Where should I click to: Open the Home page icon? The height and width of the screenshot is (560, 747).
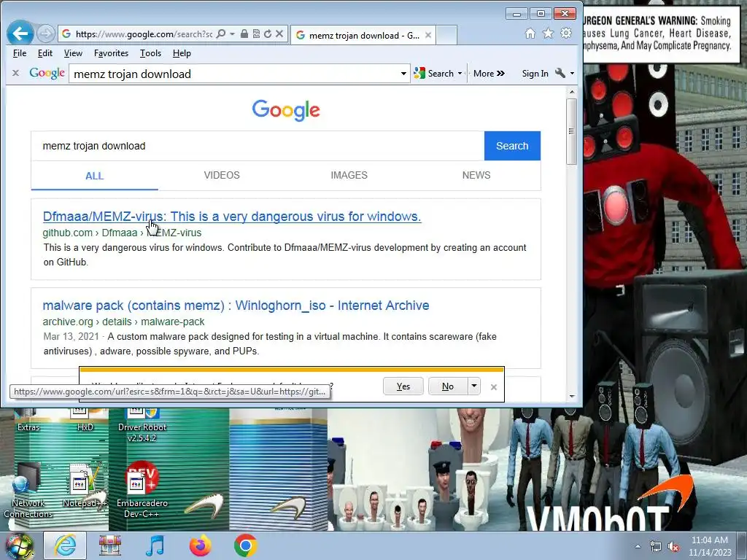pyautogui.click(x=530, y=34)
